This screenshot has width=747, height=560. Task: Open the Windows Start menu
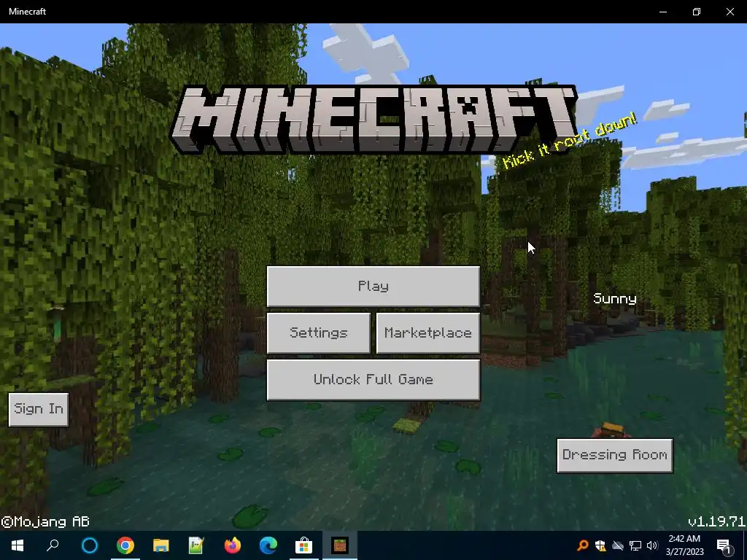[x=18, y=545]
